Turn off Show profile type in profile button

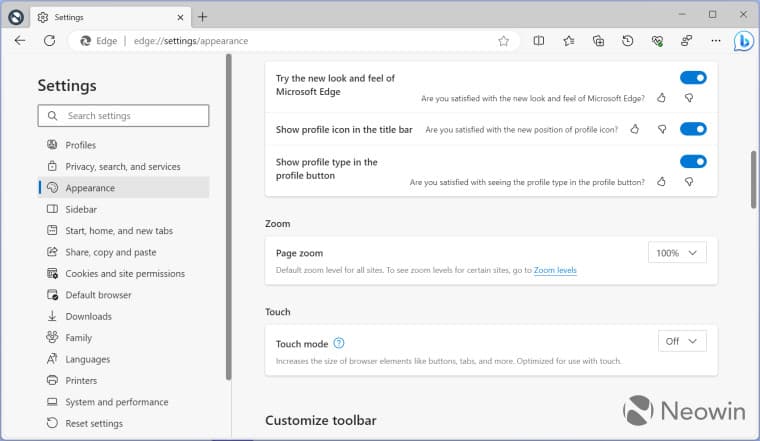coord(693,161)
